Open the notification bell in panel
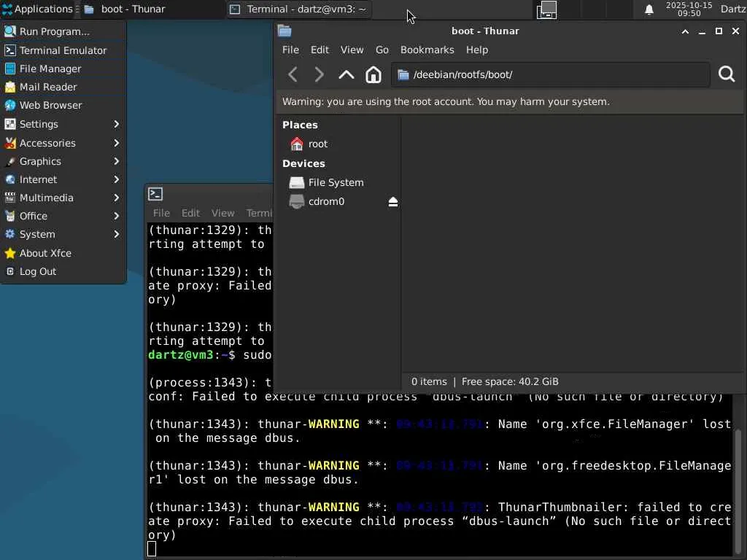Screen dimensions: 747x560 (649, 9)
